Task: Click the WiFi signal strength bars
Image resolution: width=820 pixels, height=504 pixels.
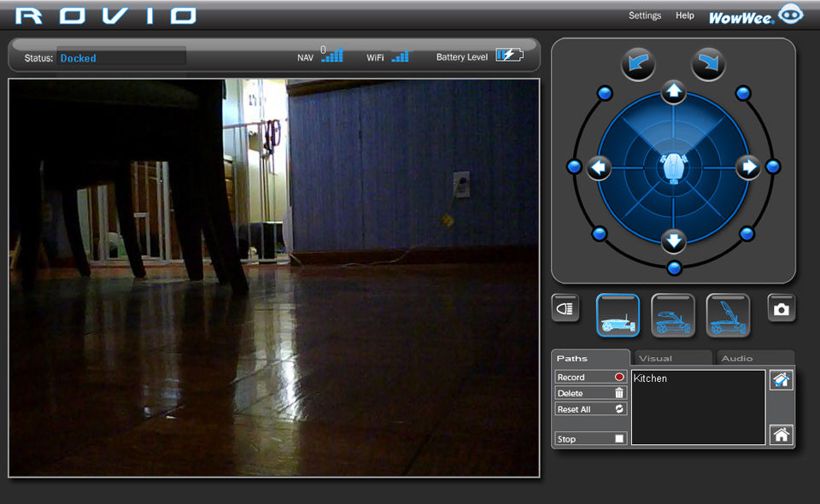Action: [x=400, y=56]
